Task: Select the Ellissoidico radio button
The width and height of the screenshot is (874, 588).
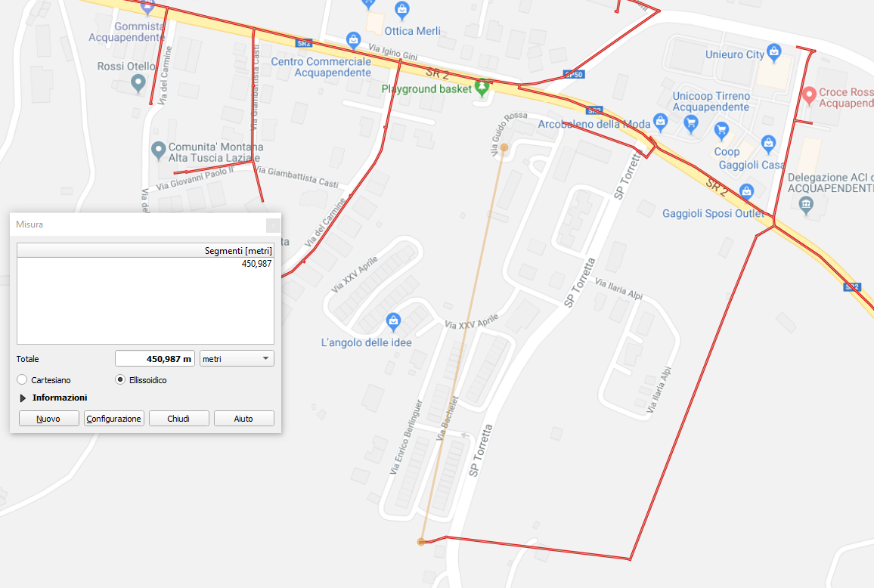Action: [x=120, y=379]
